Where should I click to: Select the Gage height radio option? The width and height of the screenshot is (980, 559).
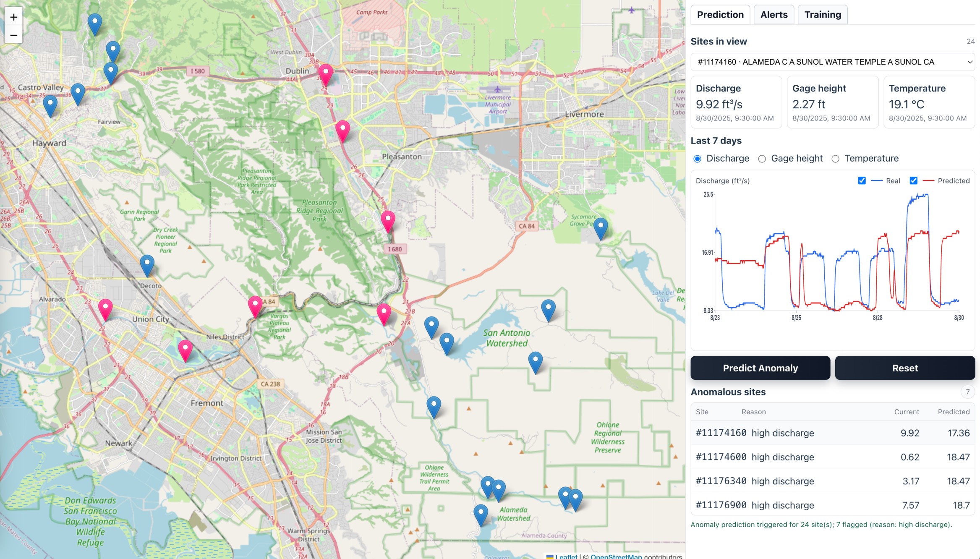[762, 159]
